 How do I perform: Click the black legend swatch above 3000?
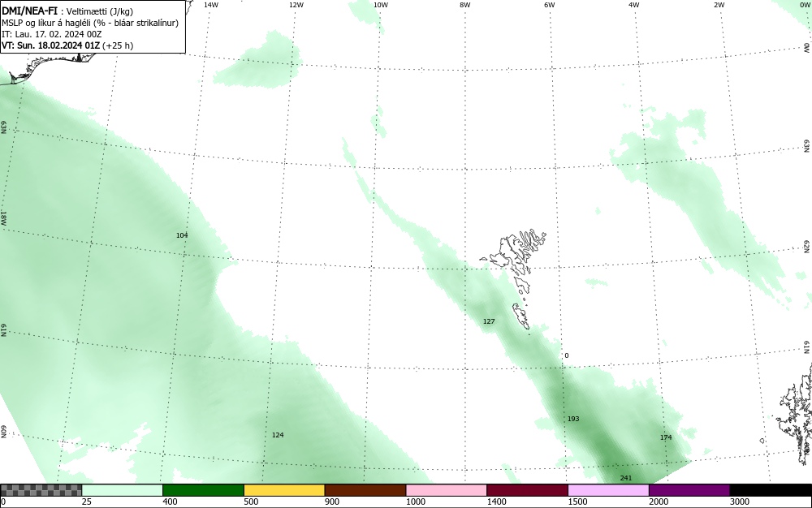pyautogui.click(x=771, y=490)
